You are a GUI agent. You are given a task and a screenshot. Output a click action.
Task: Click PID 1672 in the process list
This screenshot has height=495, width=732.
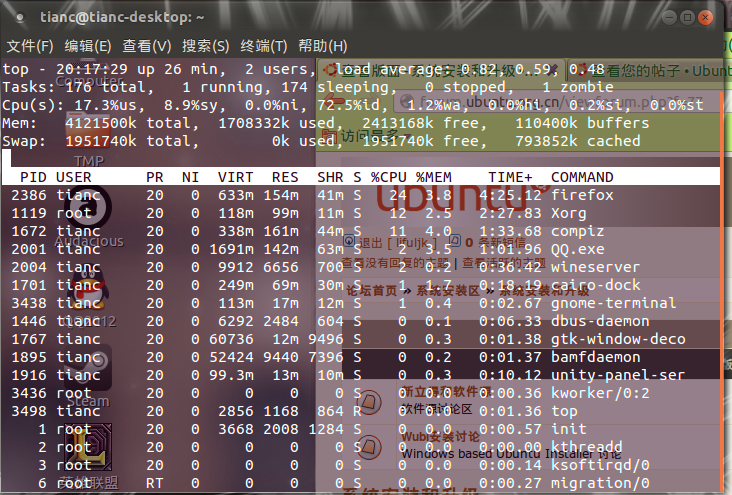pyautogui.click(x=29, y=232)
